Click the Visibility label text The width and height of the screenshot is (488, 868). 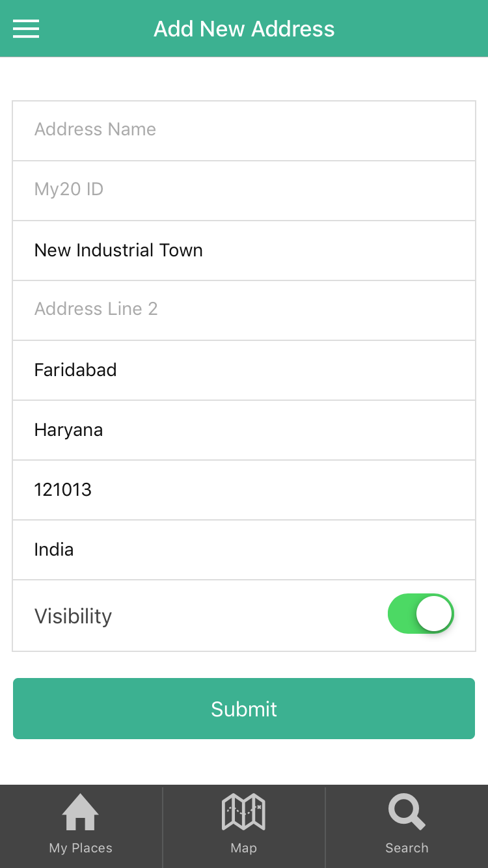(73, 616)
